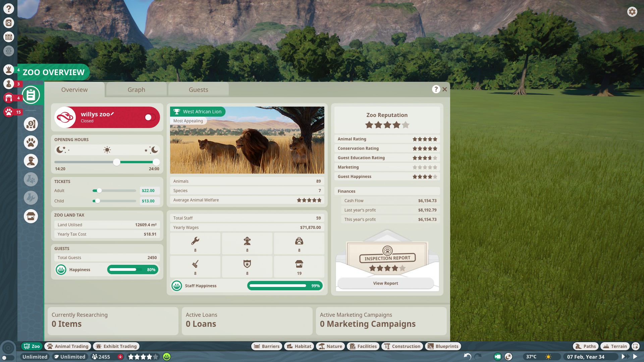Open the Exhibit Trading menu

coord(116,346)
